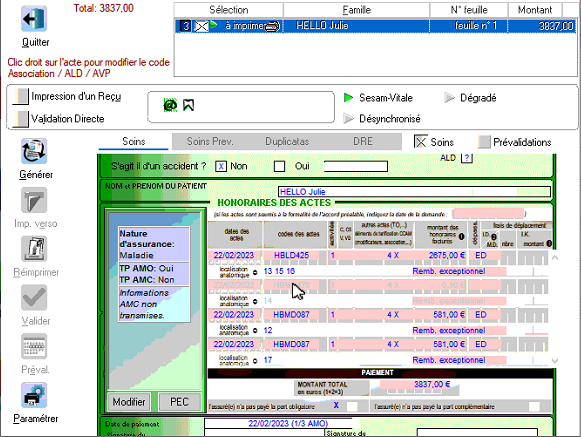The width and height of the screenshot is (581, 437).
Task: Click the ED dépassement code on HBLD425 row
Action: 481,255
